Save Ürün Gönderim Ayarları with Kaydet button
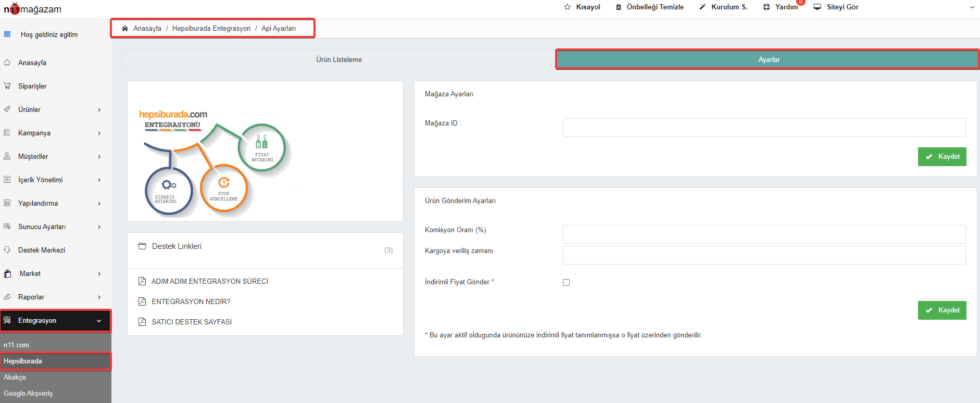 [x=942, y=310]
